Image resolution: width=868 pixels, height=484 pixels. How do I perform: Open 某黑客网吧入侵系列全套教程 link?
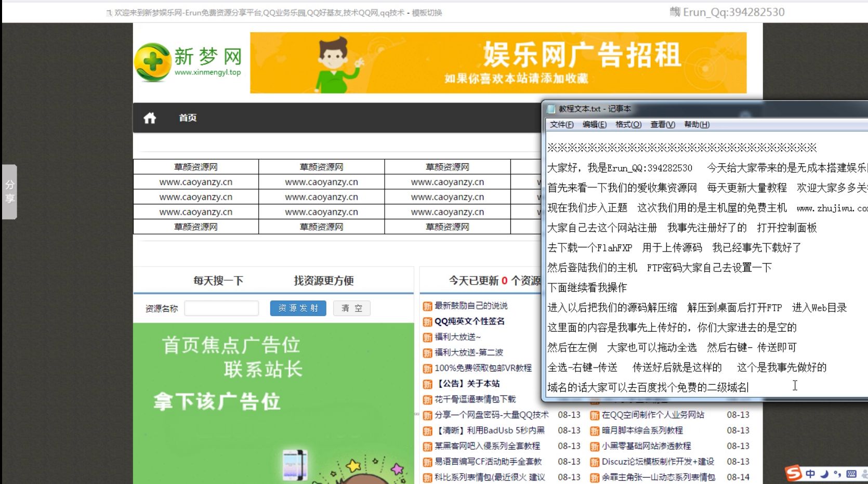[x=487, y=446]
